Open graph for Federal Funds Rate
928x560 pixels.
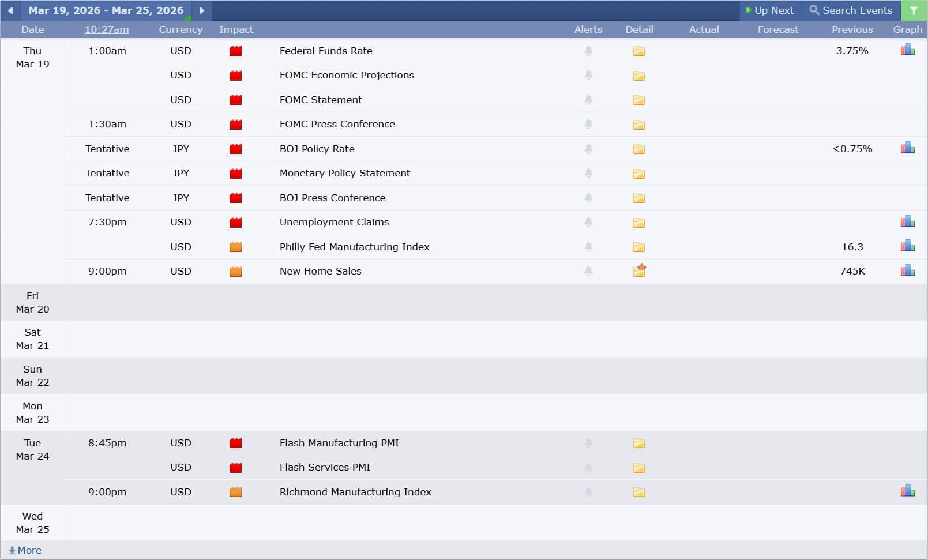(907, 51)
